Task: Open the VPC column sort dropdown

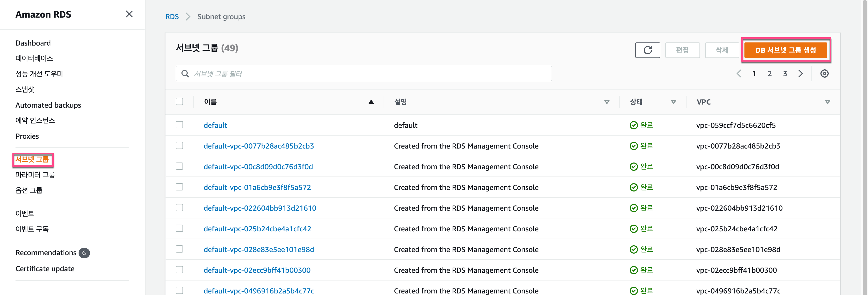Action: click(827, 102)
